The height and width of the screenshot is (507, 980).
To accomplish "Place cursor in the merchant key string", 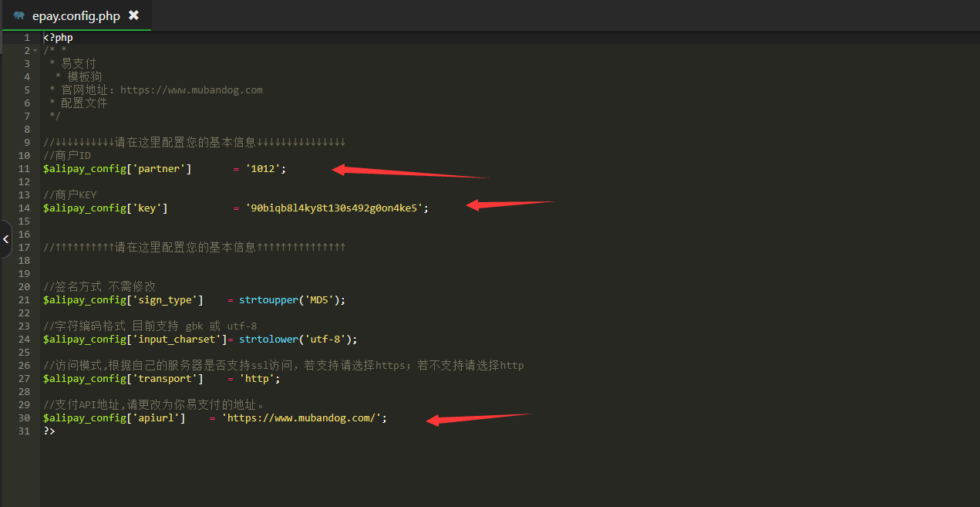I will (x=334, y=208).
